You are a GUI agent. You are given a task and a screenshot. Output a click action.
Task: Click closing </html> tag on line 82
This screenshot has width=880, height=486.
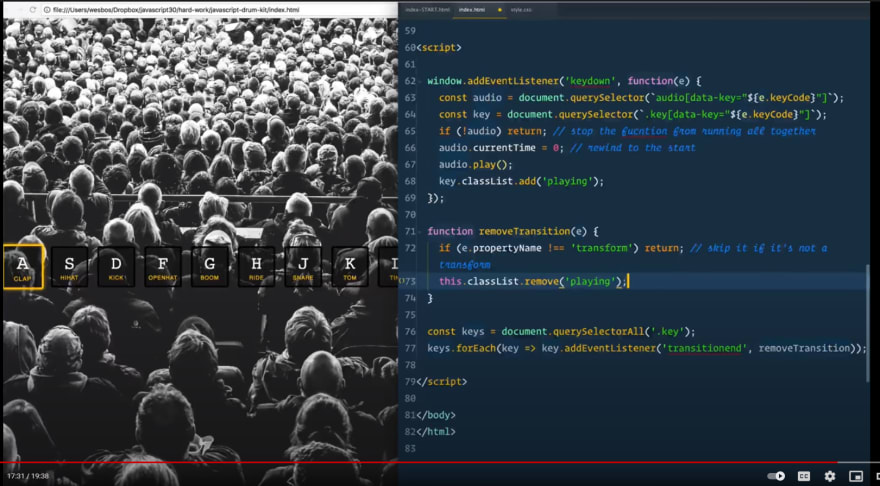[436, 432]
